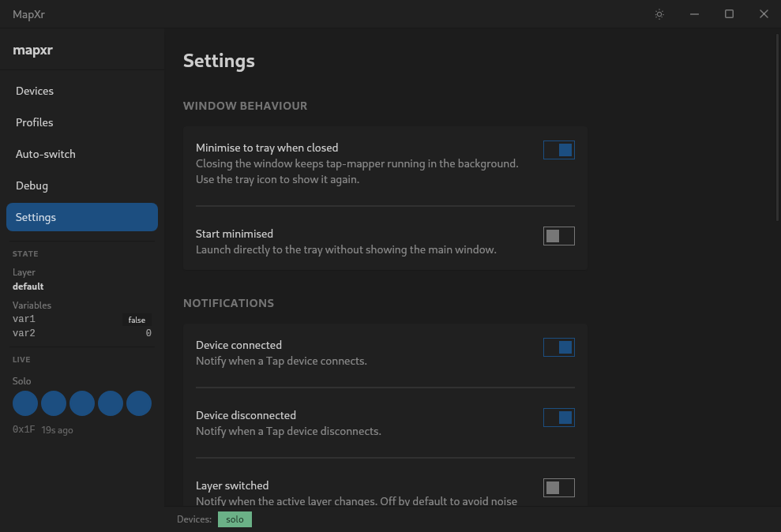Go to the Profiles section
This screenshot has height=532, width=781.
tap(35, 122)
